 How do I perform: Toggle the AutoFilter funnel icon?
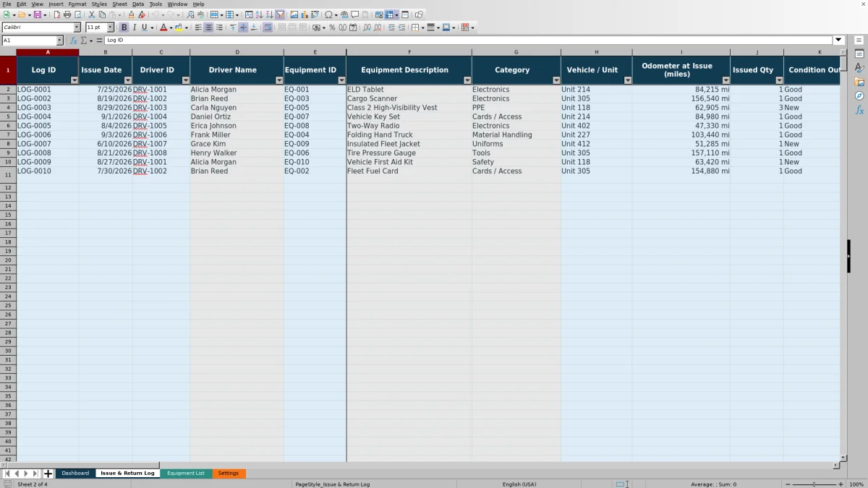click(x=280, y=14)
